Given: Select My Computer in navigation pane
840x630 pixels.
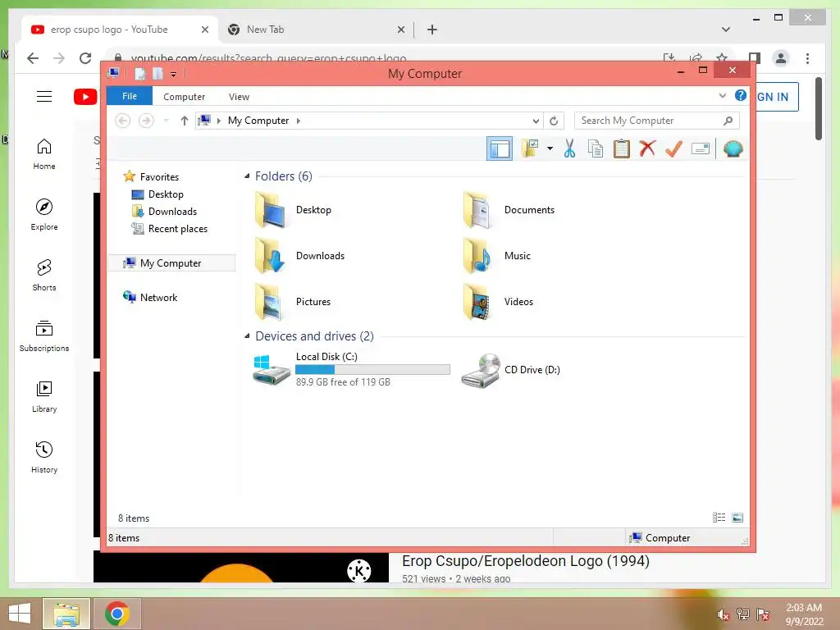Looking at the screenshot, I should point(171,263).
